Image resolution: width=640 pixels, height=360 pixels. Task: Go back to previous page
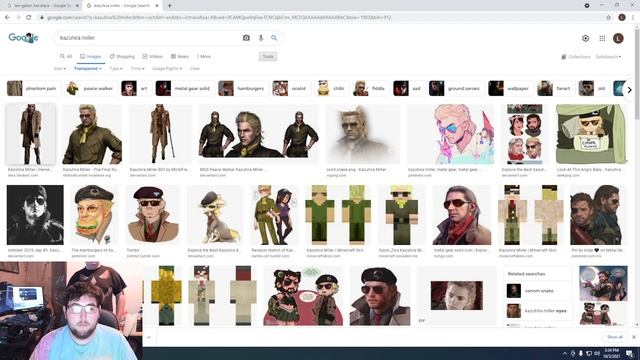(7, 17)
